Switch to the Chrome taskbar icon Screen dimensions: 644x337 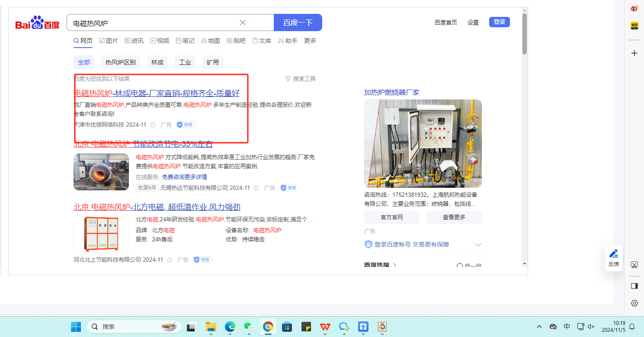point(268,327)
